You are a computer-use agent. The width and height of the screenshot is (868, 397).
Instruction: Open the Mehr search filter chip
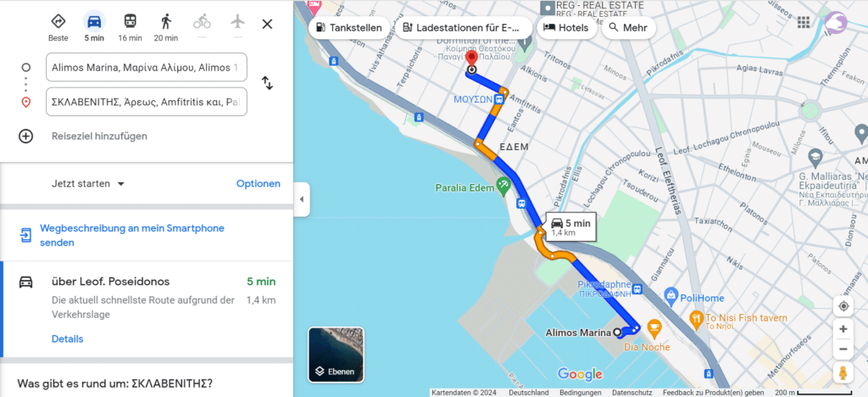pos(628,28)
